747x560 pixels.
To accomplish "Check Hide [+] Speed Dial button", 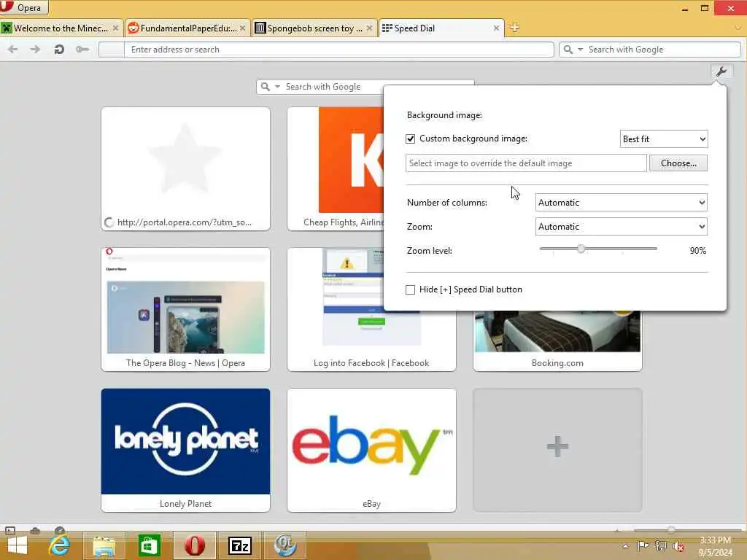I will coord(410,289).
